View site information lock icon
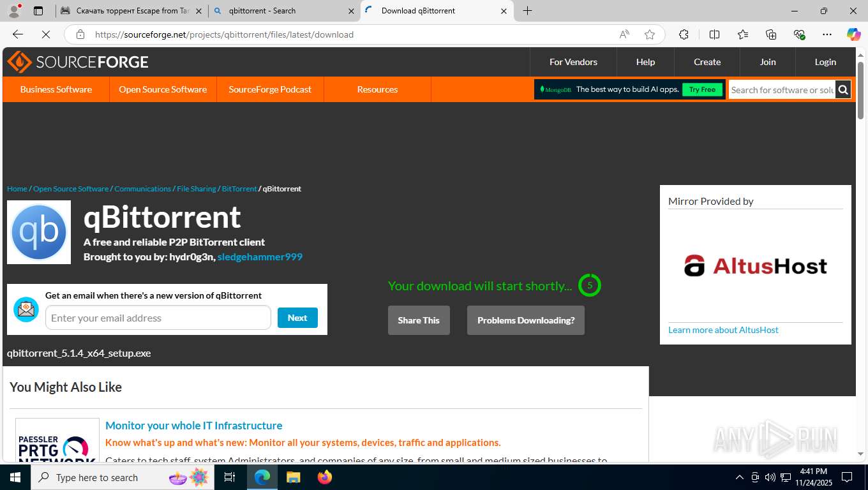Screen dimensions: 868x490 (x=80, y=34)
